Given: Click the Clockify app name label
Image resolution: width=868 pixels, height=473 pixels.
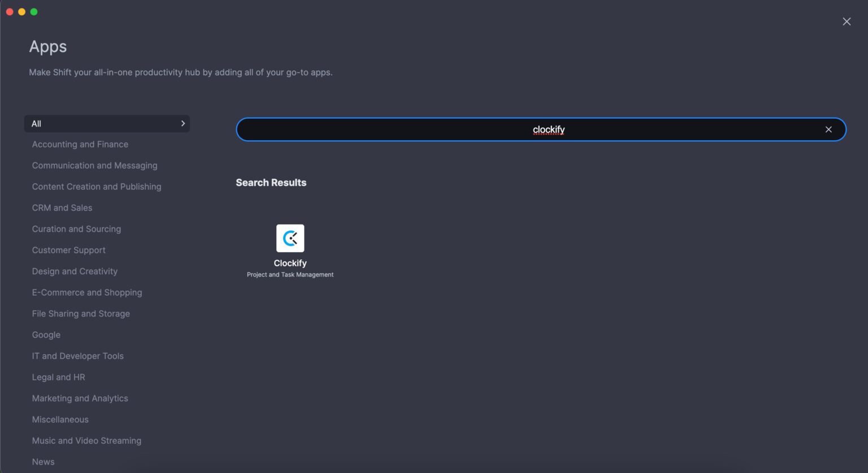Looking at the screenshot, I should pyautogui.click(x=290, y=263).
